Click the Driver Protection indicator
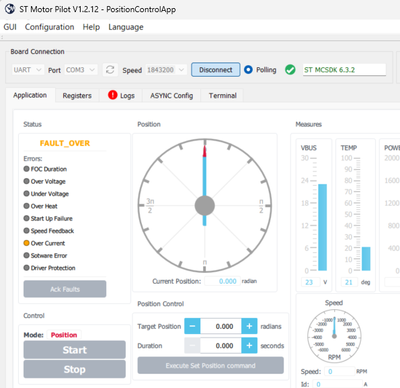 click(x=26, y=268)
